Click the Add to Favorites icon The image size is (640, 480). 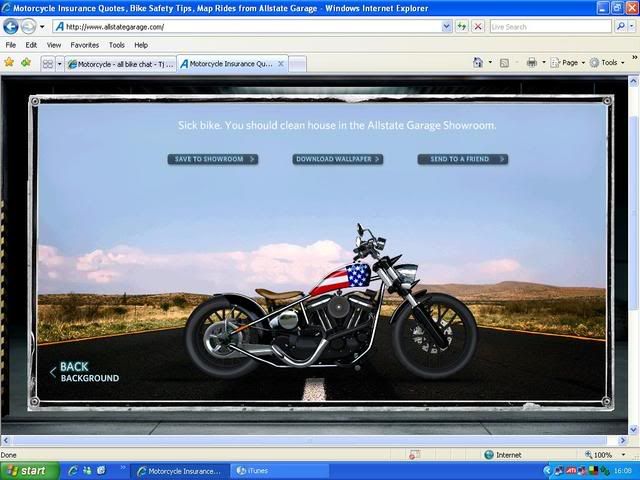(x=25, y=62)
